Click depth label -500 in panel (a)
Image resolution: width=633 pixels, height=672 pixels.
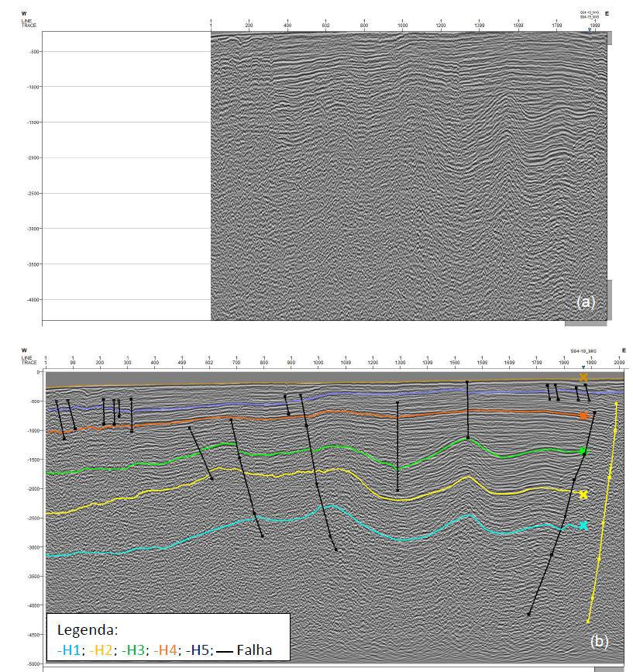pyautogui.click(x=34, y=52)
